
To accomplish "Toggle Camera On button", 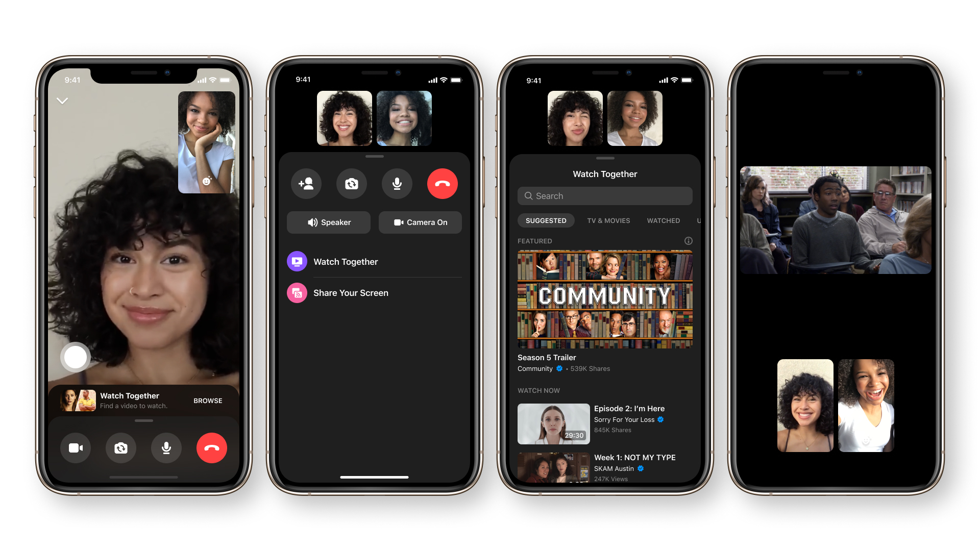I will click(419, 221).
